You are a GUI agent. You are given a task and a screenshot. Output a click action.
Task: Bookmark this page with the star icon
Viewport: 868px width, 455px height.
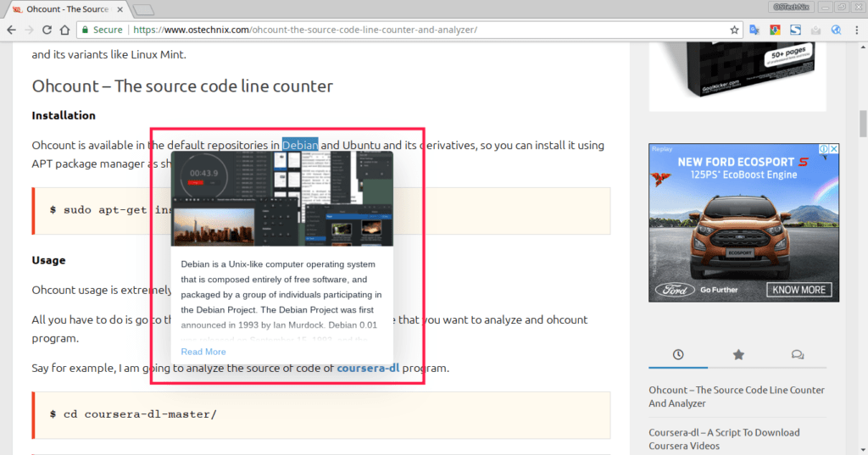point(734,30)
